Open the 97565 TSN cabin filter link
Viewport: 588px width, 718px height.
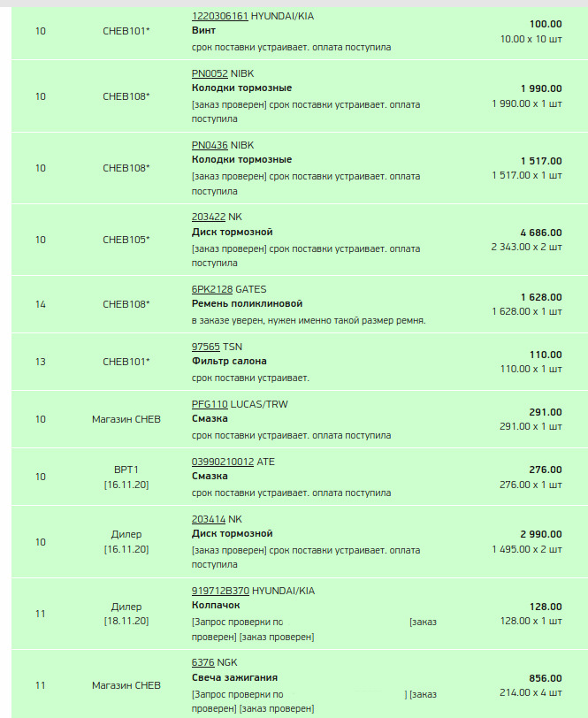point(206,347)
